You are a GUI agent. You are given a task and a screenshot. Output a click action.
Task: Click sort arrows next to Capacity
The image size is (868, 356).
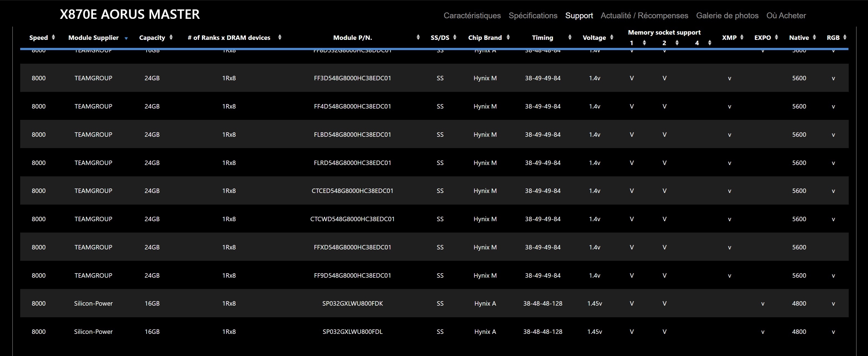(171, 37)
